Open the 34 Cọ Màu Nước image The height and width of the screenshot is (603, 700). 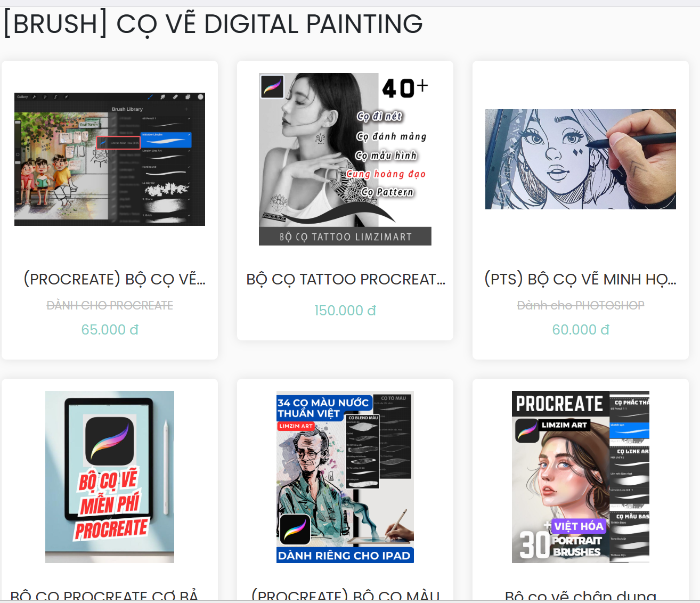click(x=345, y=477)
